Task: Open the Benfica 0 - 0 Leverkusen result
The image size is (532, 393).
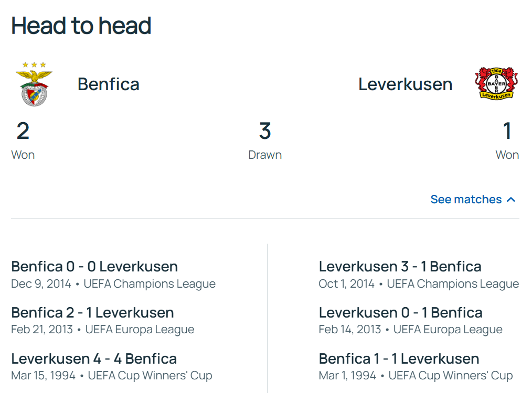Action: coord(94,266)
